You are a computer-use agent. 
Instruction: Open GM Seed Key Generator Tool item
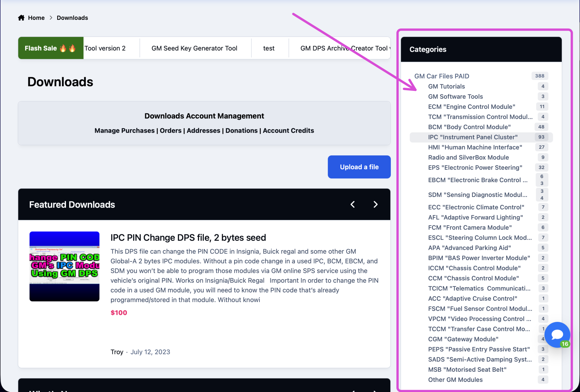click(194, 48)
